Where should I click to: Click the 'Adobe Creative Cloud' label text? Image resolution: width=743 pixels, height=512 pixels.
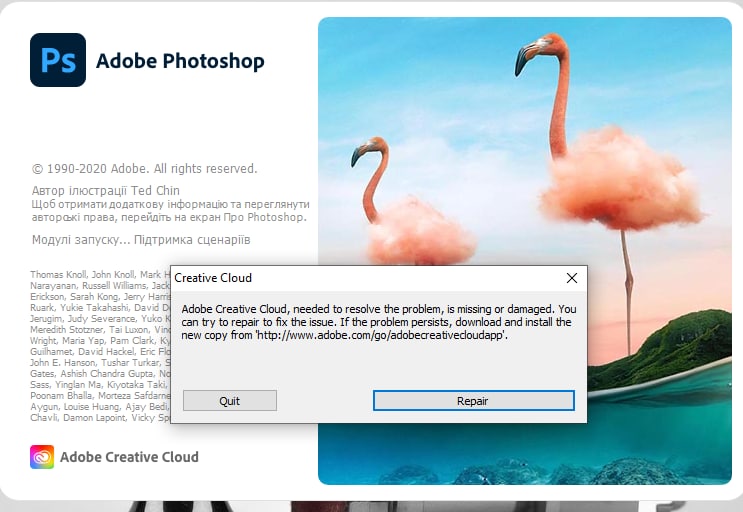click(129, 457)
